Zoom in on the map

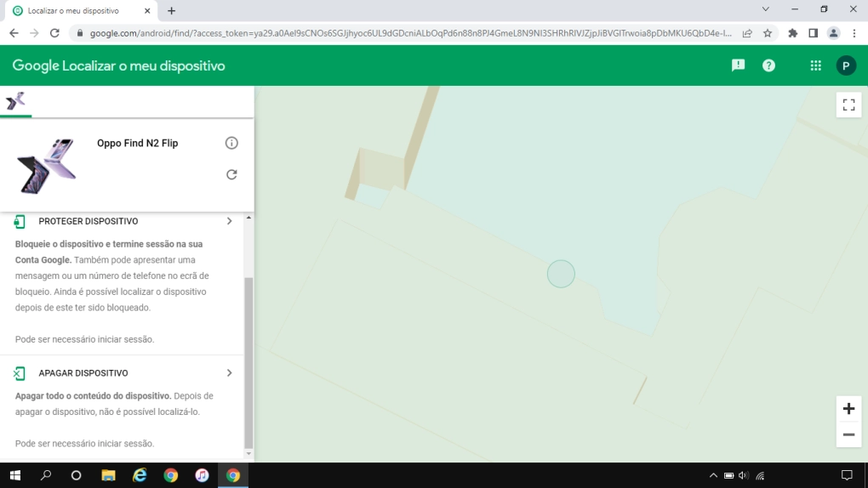(x=848, y=409)
